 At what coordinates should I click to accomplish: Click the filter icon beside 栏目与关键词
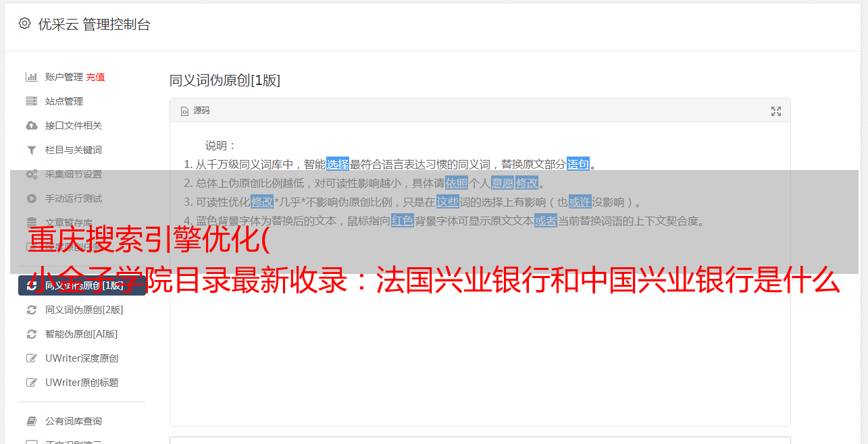[x=31, y=150]
